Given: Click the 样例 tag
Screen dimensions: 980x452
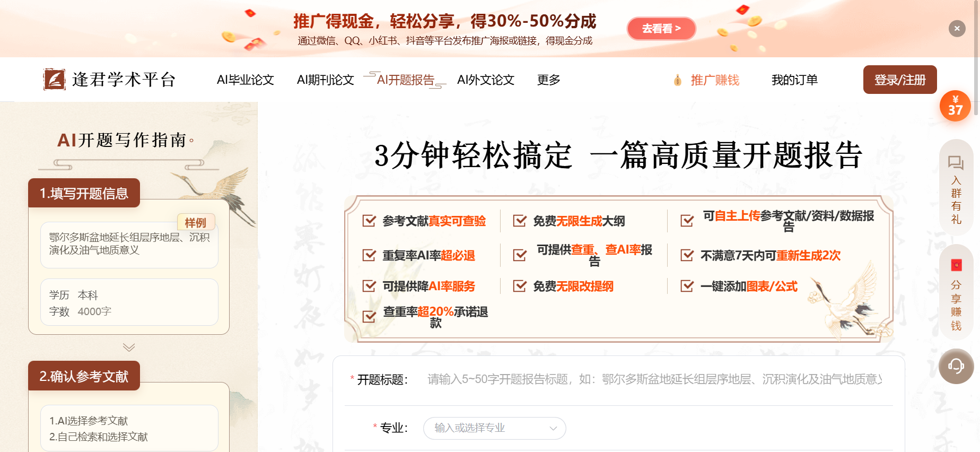Looking at the screenshot, I should click(x=196, y=222).
